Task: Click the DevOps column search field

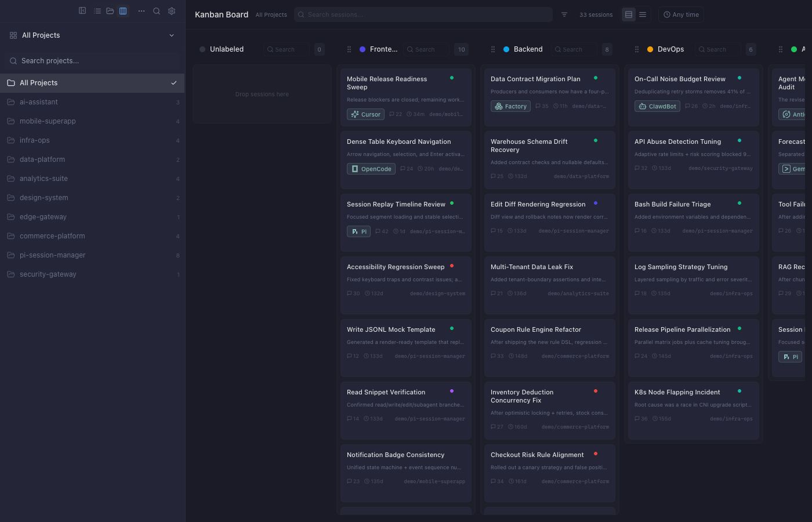Action: [x=718, y=49]
